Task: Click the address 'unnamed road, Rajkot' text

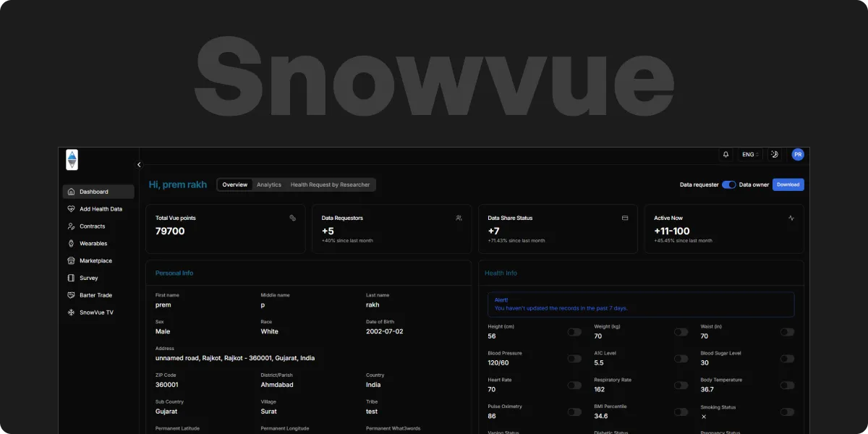Action: coord(235,358)
